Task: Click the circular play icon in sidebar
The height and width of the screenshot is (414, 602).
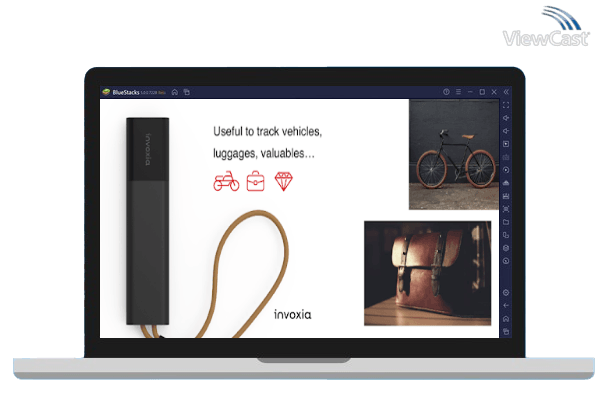Action: (x=506, y=170)
